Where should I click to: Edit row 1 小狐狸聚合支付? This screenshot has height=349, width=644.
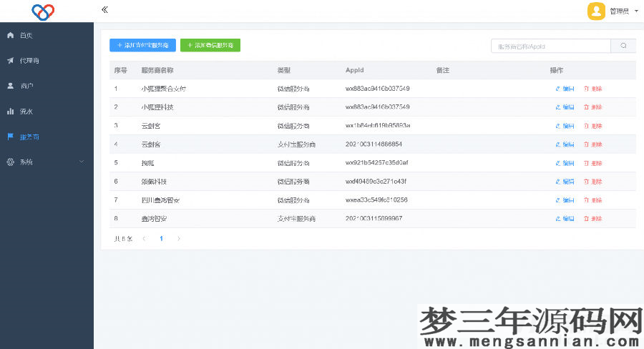565,89
